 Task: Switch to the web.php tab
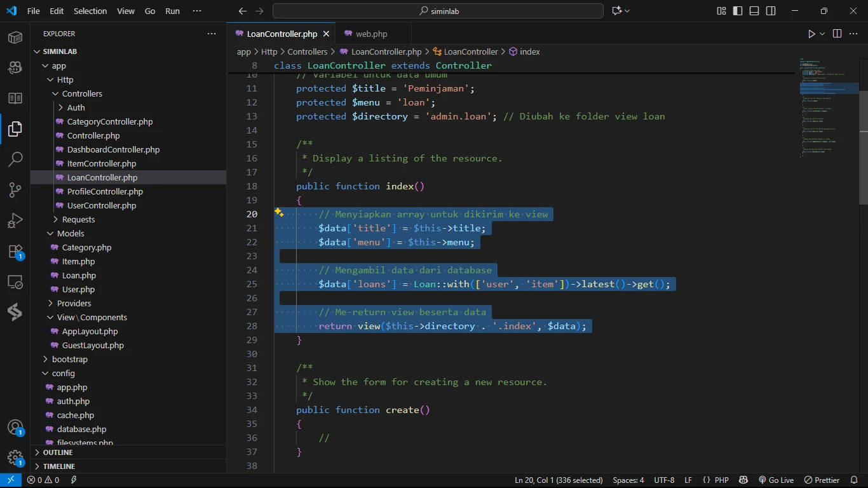coord(371,34)
